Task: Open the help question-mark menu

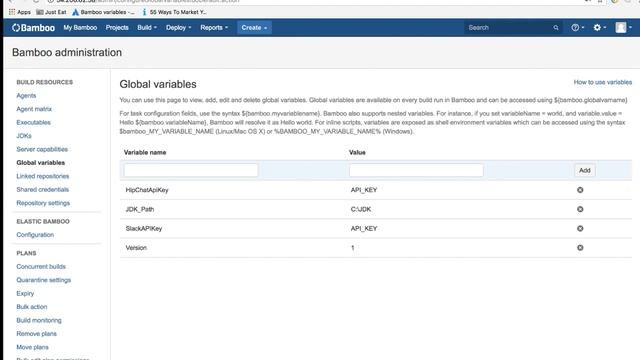Action: tap(578, 27)
